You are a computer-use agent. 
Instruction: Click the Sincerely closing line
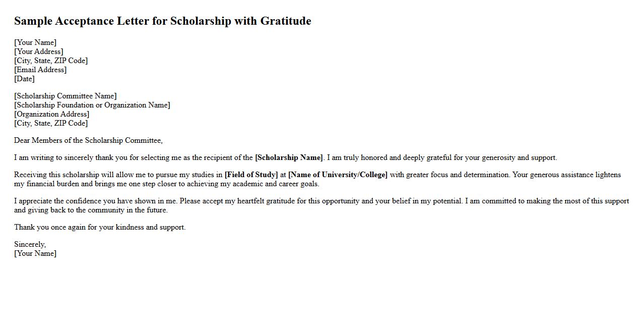click(x=30, y=244)
